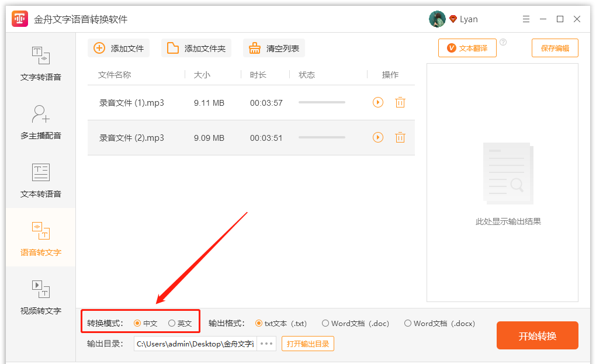Browse output directory with three-dots button
Viewport: 596px width, 364px height.
[266, 344]
